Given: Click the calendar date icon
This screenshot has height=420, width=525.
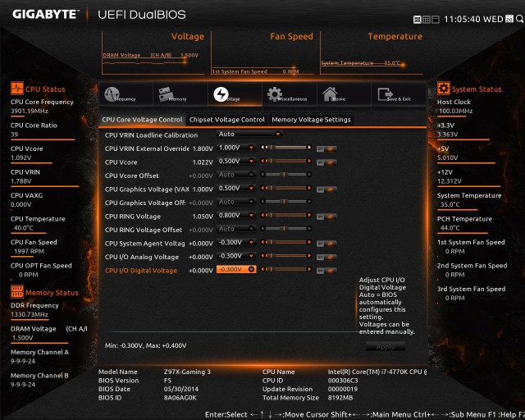Looking at the screenshot, I should (x=509, y=19).
